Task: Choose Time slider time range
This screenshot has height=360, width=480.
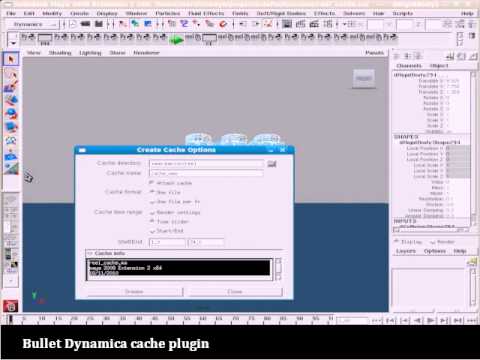Action: (152, 221)
